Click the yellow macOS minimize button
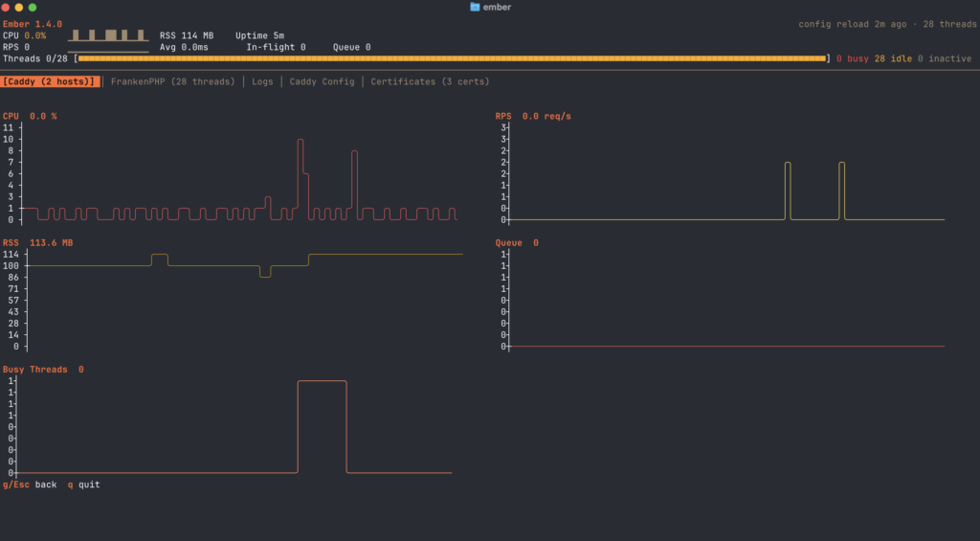The image size is (980, 541). 19,8
